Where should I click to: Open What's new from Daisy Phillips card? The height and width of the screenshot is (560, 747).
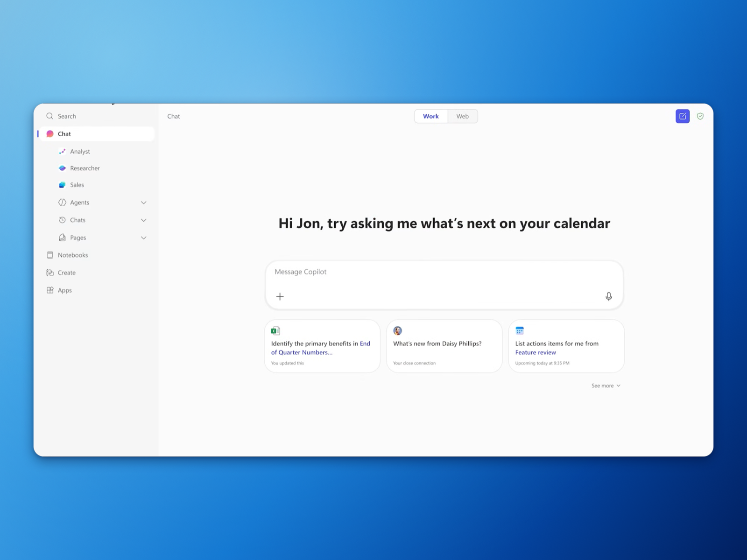pos(444,346)
